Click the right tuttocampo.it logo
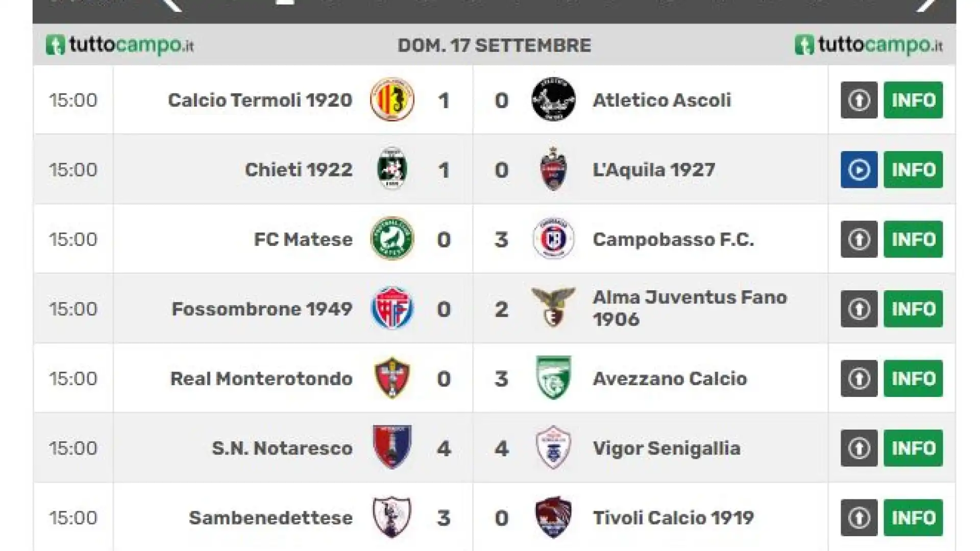Image resolution: width=980 pixels, height=551 pixels. coord(869,45)
